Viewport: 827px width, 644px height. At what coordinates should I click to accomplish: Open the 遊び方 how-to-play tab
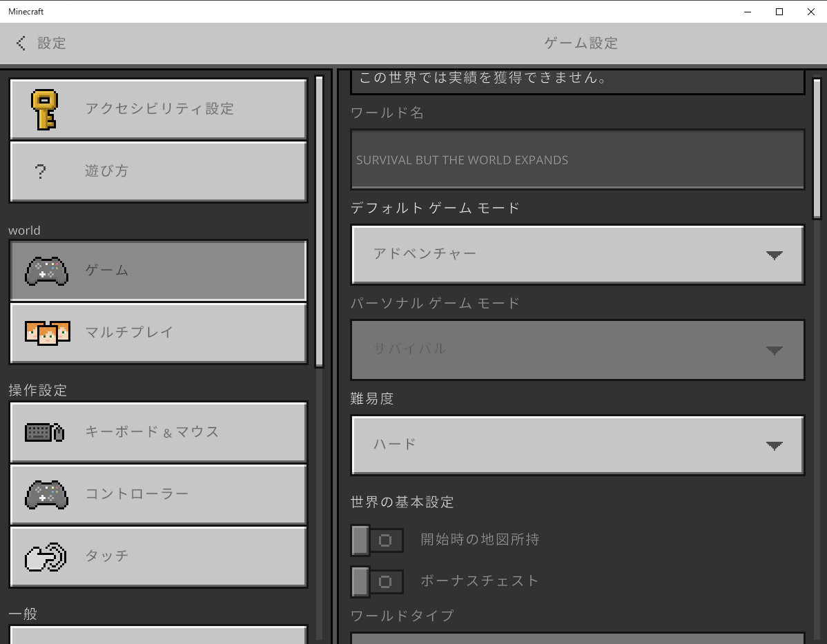tap(158, 171)
